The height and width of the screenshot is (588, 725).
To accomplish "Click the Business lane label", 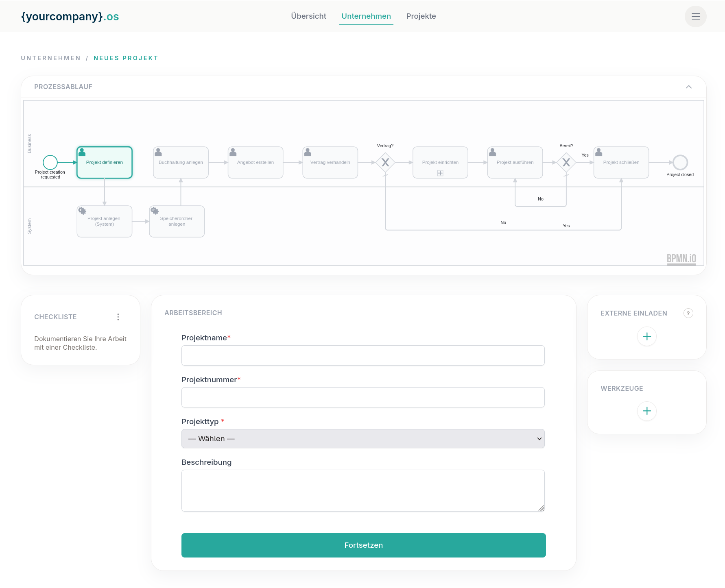I will tap(29, 144).
